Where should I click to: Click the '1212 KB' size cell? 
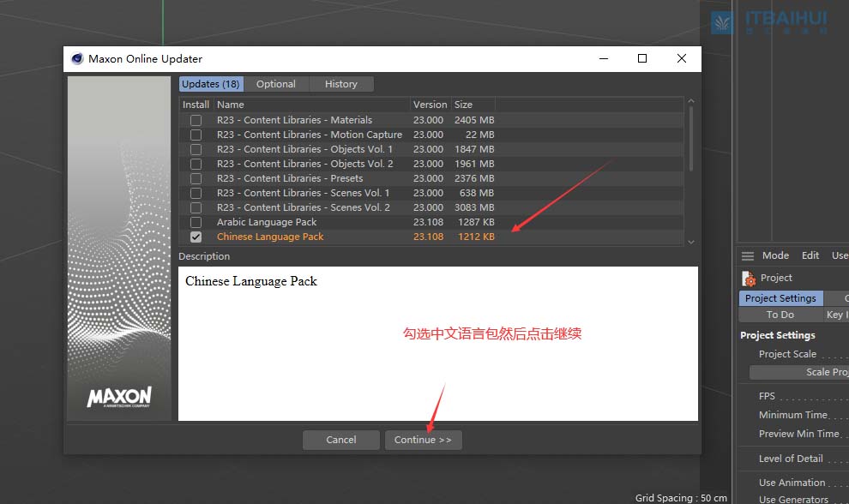(x=476, y=237)
